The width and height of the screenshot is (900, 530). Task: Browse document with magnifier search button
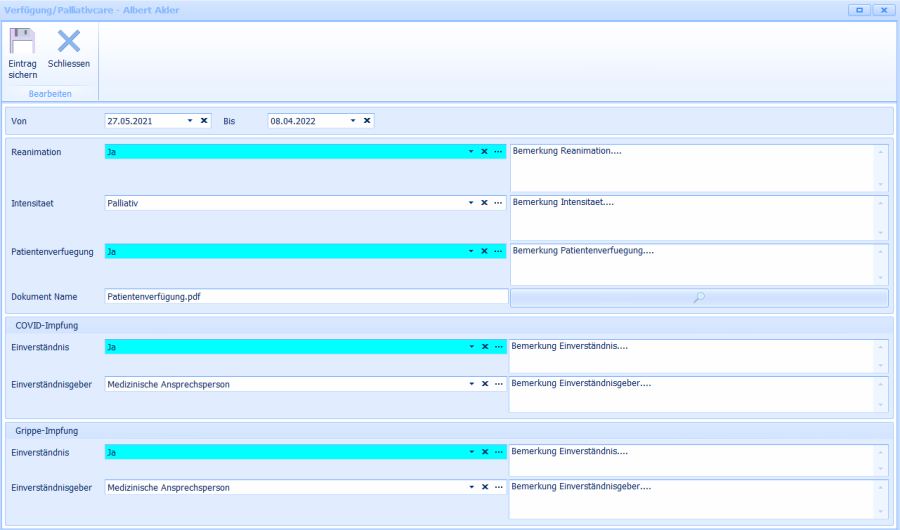coord(699,297)
